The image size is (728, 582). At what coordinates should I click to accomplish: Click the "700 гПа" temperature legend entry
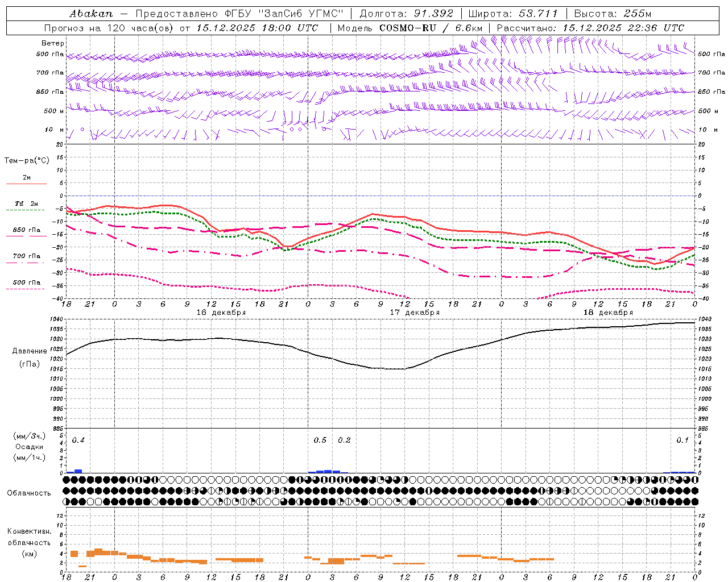26,256
